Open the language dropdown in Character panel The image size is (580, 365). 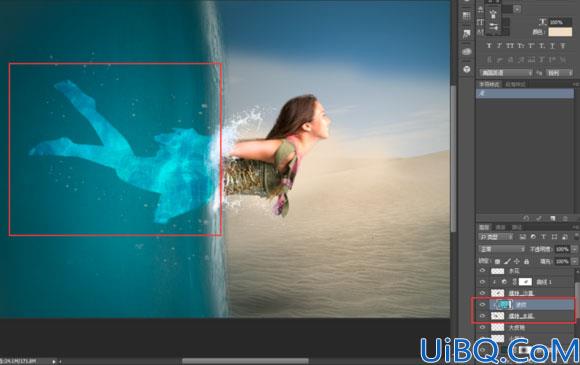(x=506, y=72)
